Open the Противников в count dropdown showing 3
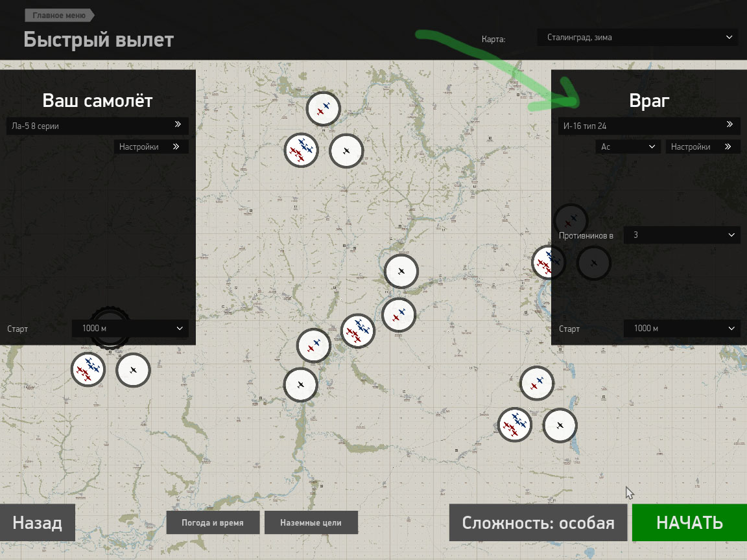 click(682, 235)
